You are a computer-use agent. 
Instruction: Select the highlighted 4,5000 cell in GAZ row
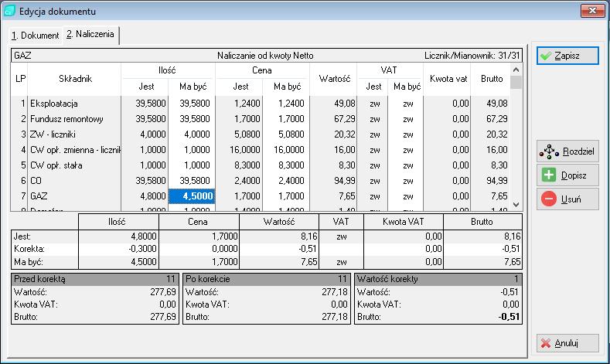[x=192, y=196]
